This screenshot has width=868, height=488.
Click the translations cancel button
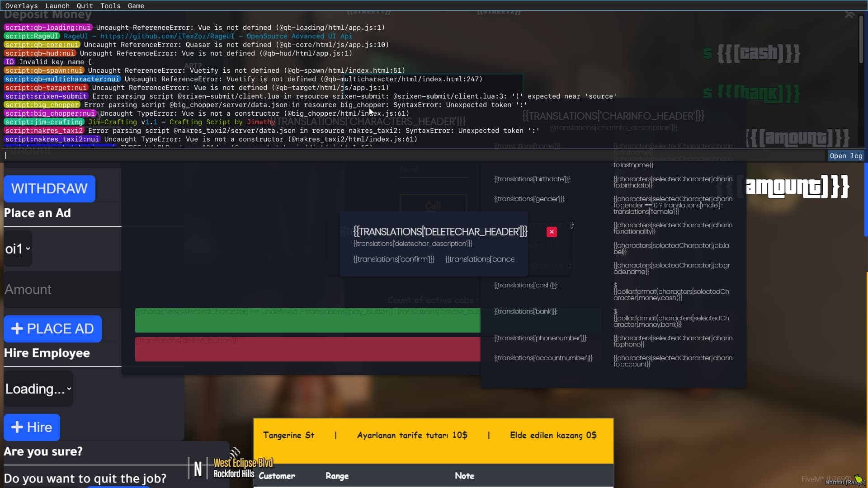tap(480, 259)
